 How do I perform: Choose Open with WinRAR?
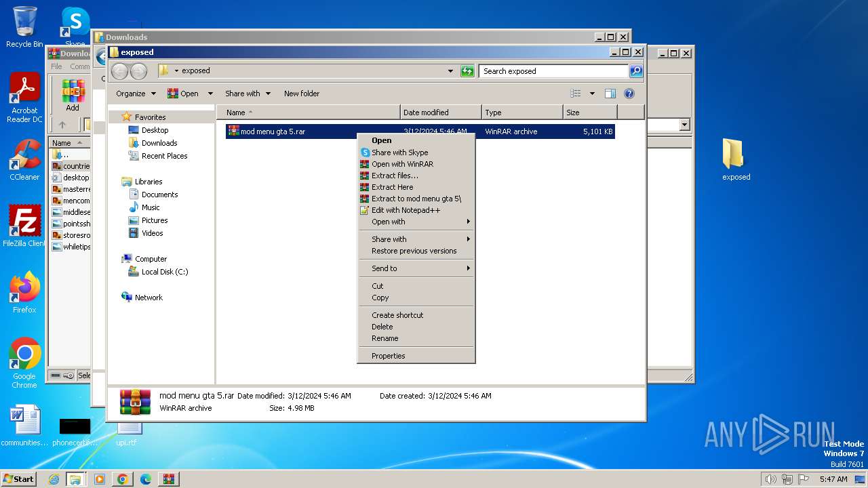416,164
